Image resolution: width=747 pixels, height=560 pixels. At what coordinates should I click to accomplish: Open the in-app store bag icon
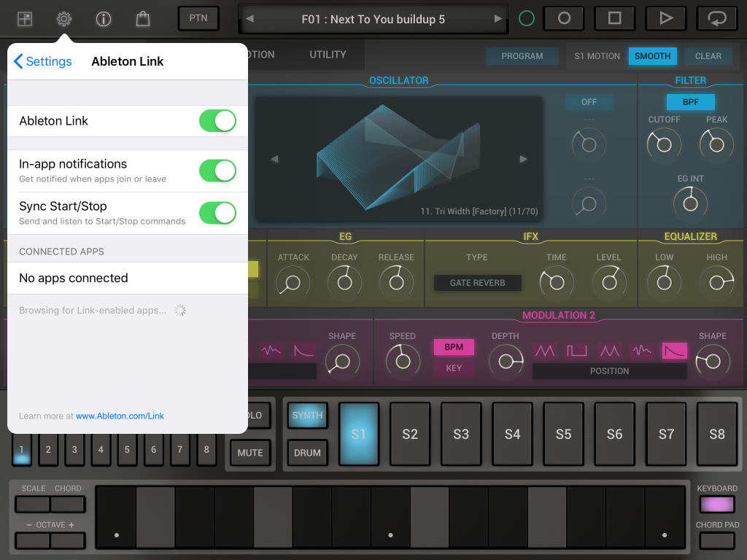(x=143, y=20)
